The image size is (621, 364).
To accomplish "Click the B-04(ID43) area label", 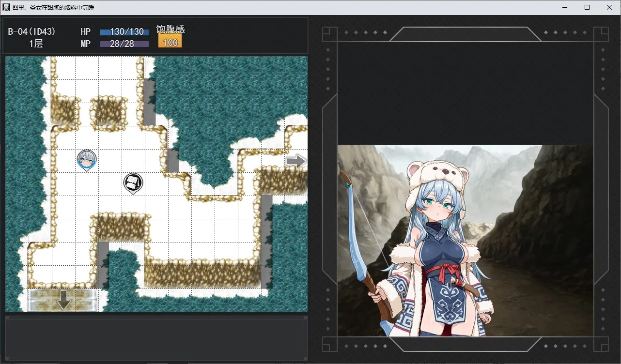I will 32,32.
